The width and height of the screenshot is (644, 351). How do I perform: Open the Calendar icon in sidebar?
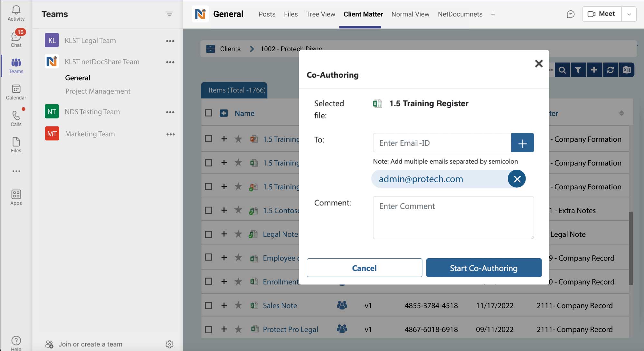point(16,92)
